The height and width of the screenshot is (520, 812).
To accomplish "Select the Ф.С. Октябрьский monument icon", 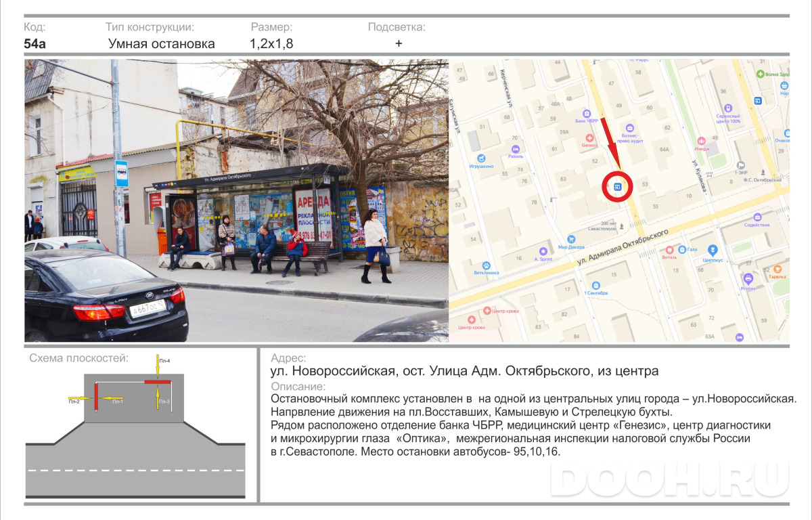I will [x=764, y=173].
